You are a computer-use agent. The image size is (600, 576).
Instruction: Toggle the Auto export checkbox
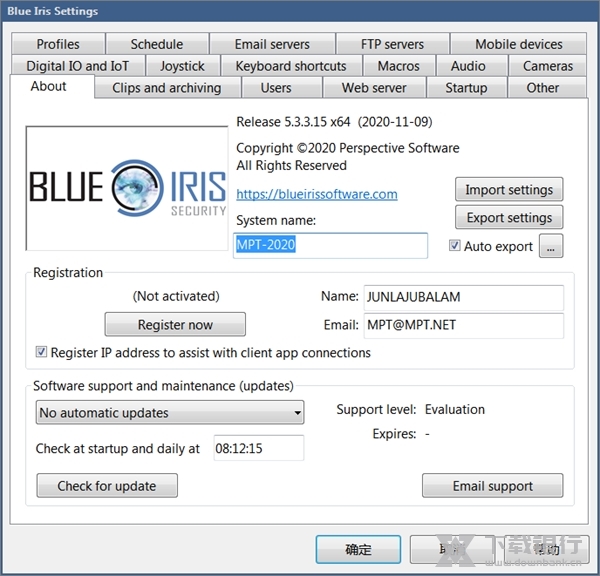click(455, 246)
